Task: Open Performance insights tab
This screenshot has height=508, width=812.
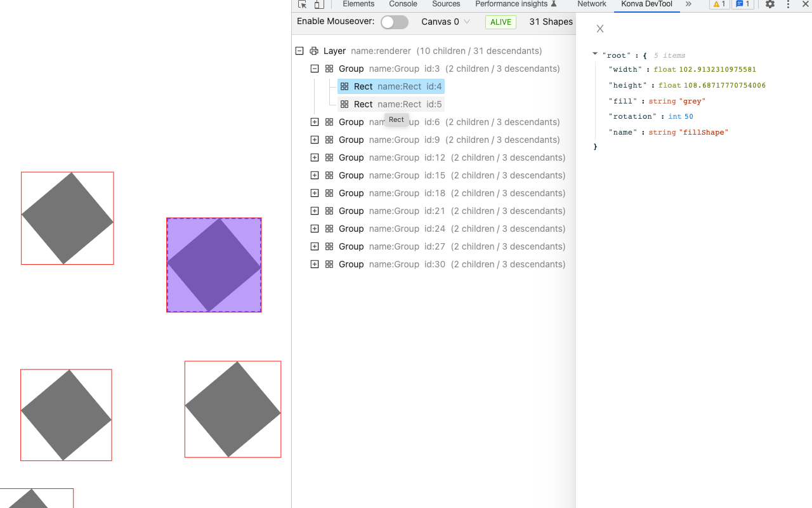Action: [x=516, y=4]
